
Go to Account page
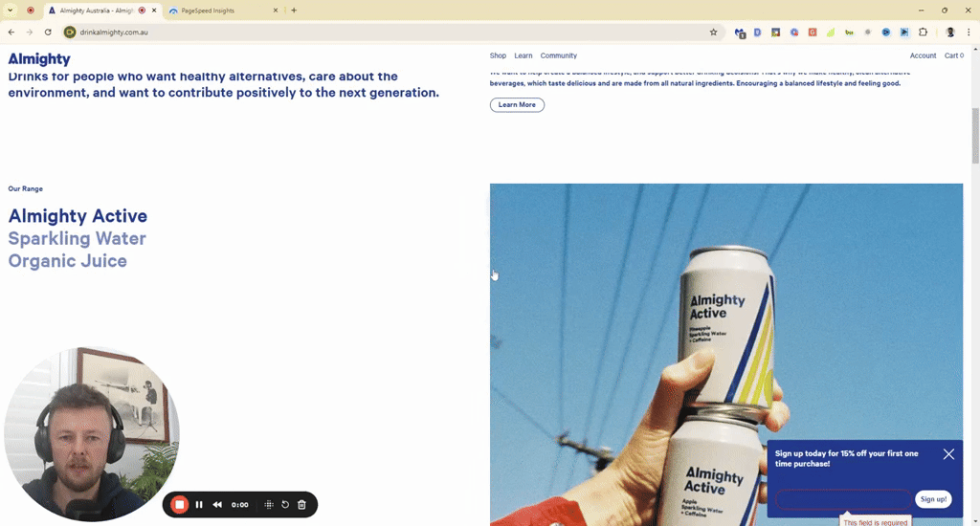[924, 55]
